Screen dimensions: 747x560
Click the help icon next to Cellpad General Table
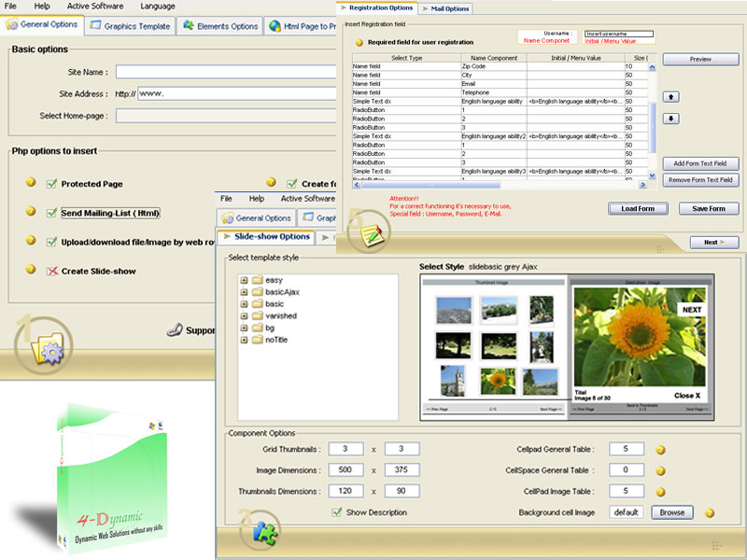(661, 450)
